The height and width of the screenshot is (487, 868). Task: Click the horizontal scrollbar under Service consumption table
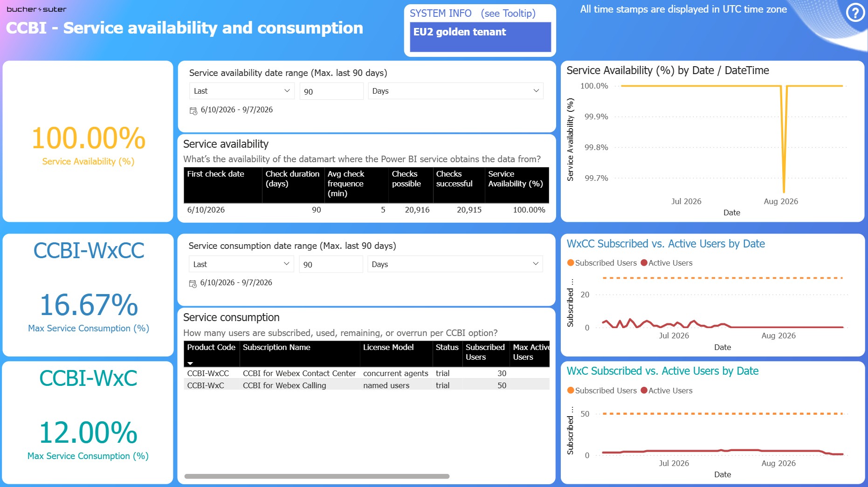click(317, 476)
